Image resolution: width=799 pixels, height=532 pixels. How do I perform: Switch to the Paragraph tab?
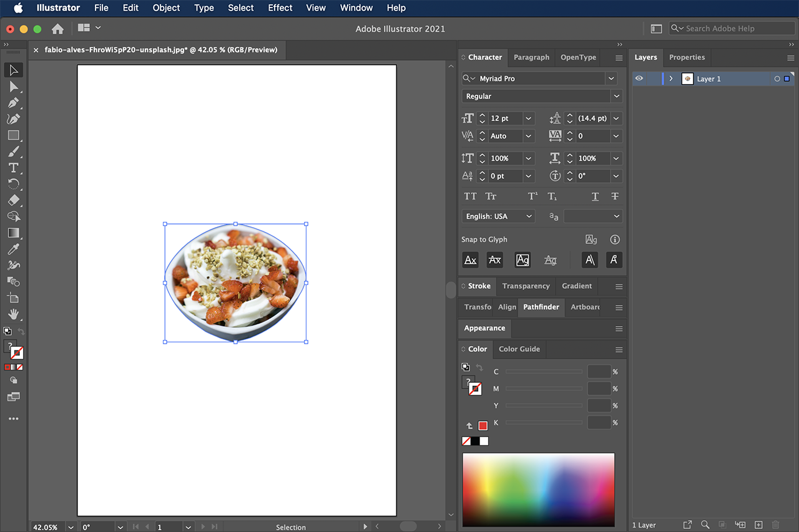click(x=531, y=57)
